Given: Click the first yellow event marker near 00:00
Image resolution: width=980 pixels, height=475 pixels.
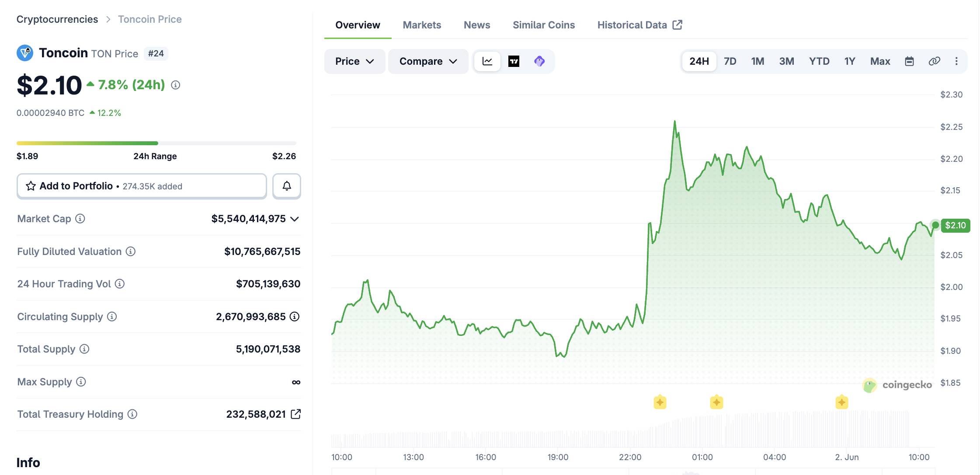Looking at the screenshot, I should tap(660, 402).
